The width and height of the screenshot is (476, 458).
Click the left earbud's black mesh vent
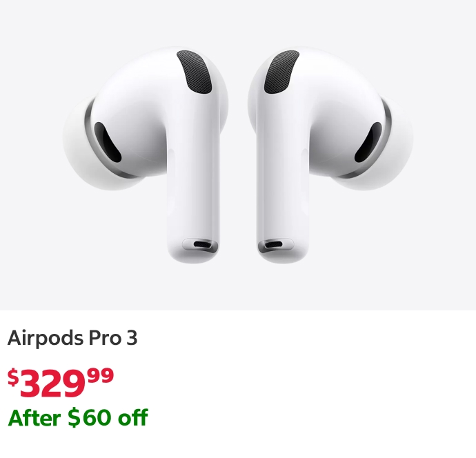(195, 72)
